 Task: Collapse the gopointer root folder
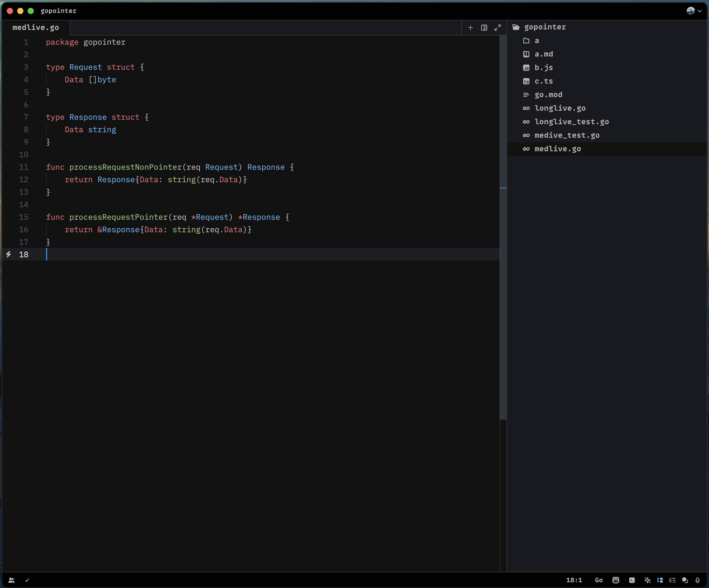pos(545,27)
